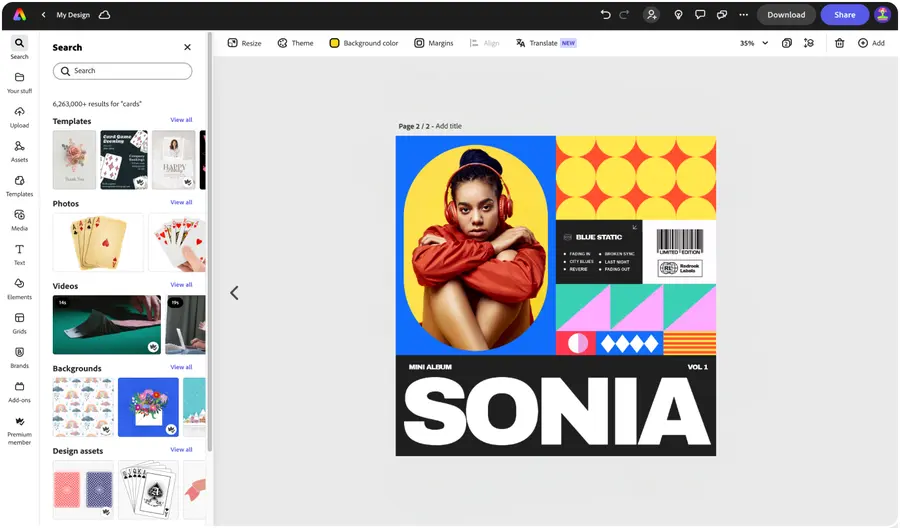Open the Add-ons sidebar panel
The image size is (900, 528).
tap(20, 392)
